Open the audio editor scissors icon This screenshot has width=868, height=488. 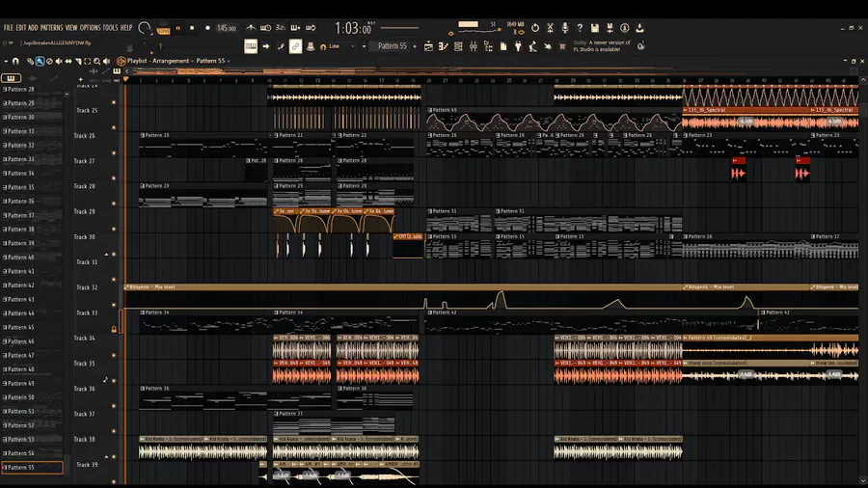[x=550, y=28]
